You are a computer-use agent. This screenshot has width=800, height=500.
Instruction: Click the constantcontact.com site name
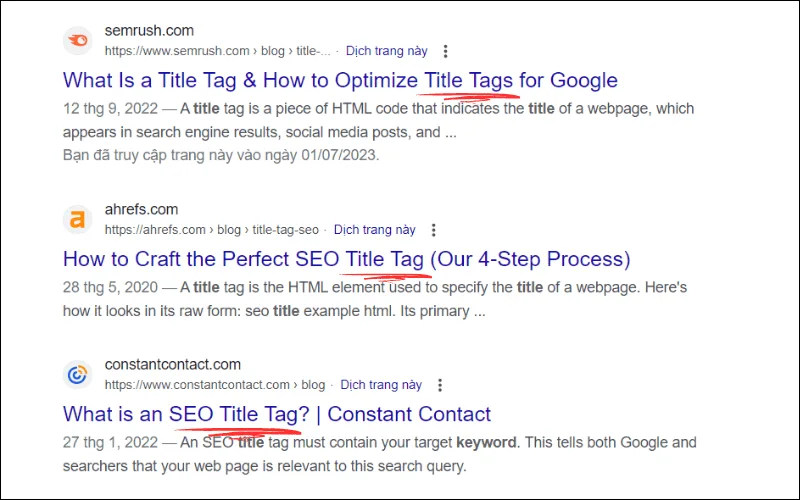(172, 365)
